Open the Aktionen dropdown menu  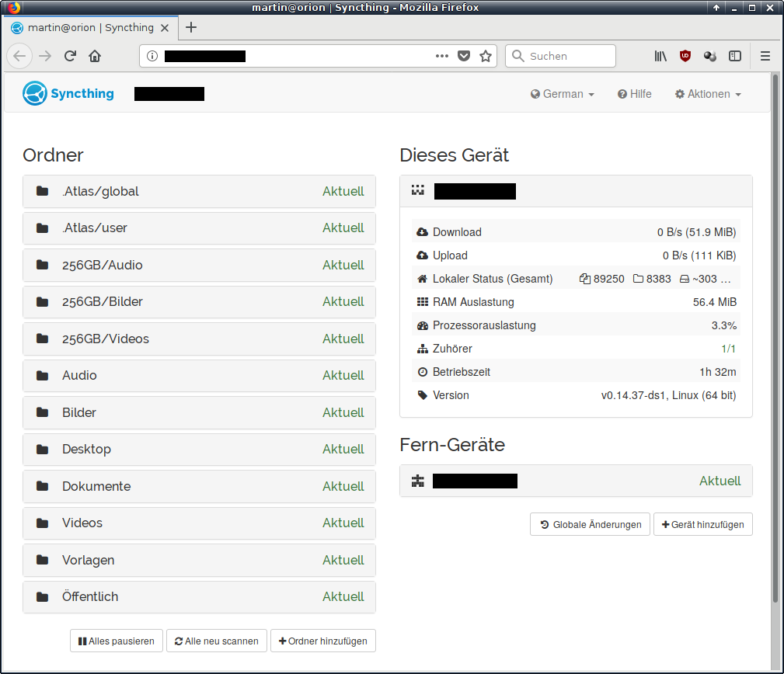[x=708, y=94]
